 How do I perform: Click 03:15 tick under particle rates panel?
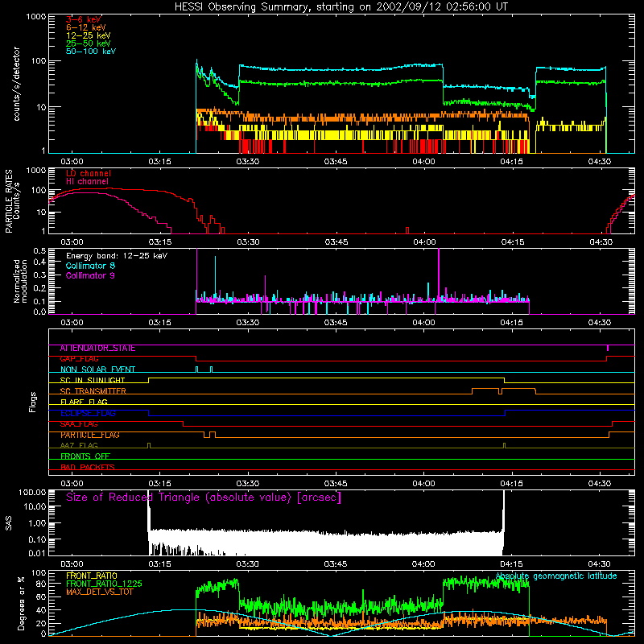(160, 242)
